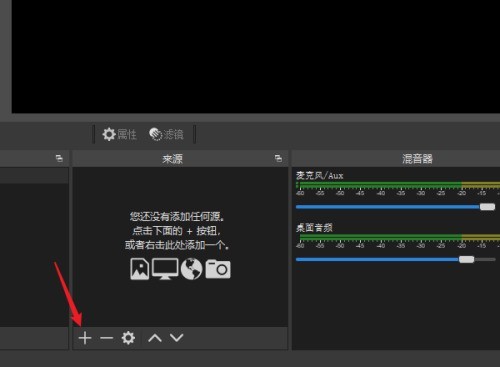
Task: Move source up with the up arrow
Action: pyautogui.click(x=155, y=338)
